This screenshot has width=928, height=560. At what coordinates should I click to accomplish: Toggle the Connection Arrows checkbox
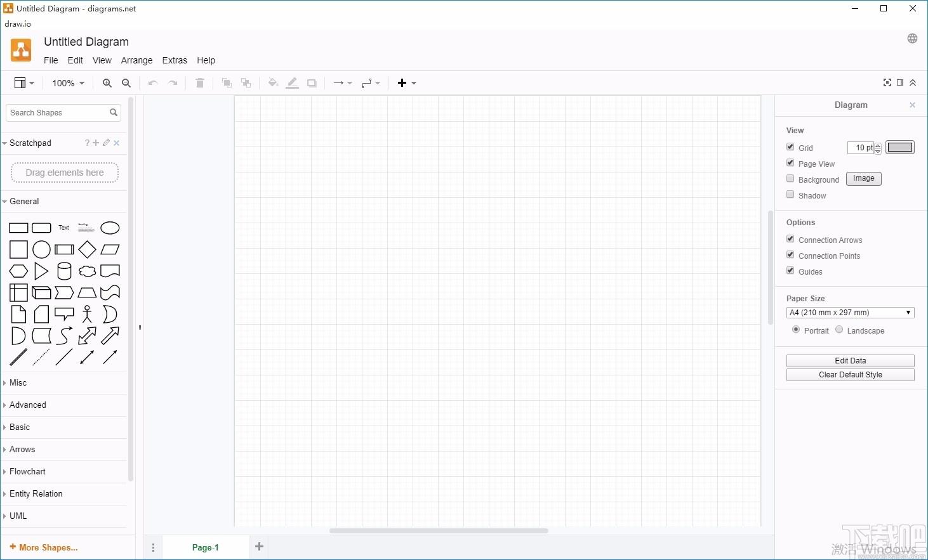[790, 238]
